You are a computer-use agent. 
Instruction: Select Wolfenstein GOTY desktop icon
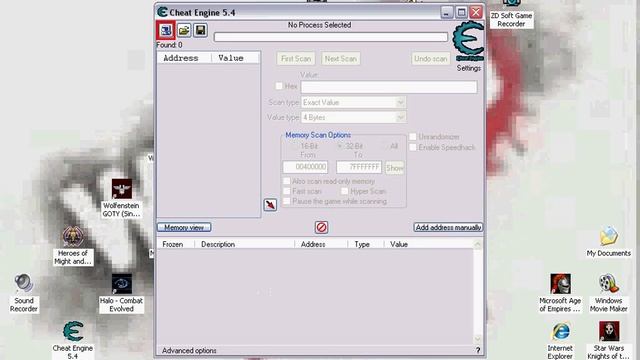[x=121, y=198]
